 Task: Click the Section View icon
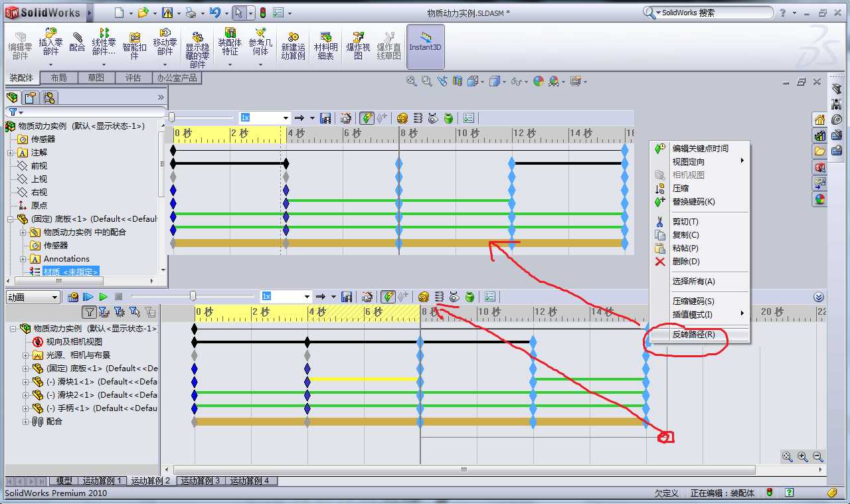tap(458, 81)
